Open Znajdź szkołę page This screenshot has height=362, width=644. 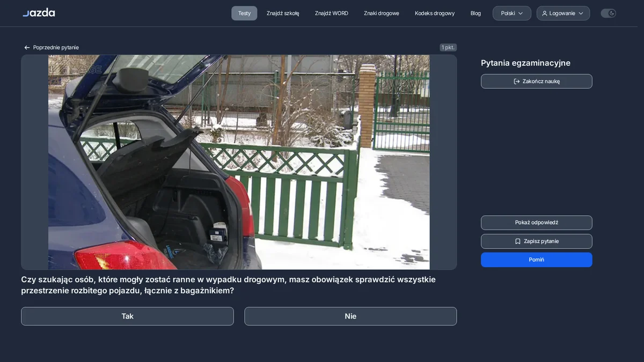pos(283,13)
